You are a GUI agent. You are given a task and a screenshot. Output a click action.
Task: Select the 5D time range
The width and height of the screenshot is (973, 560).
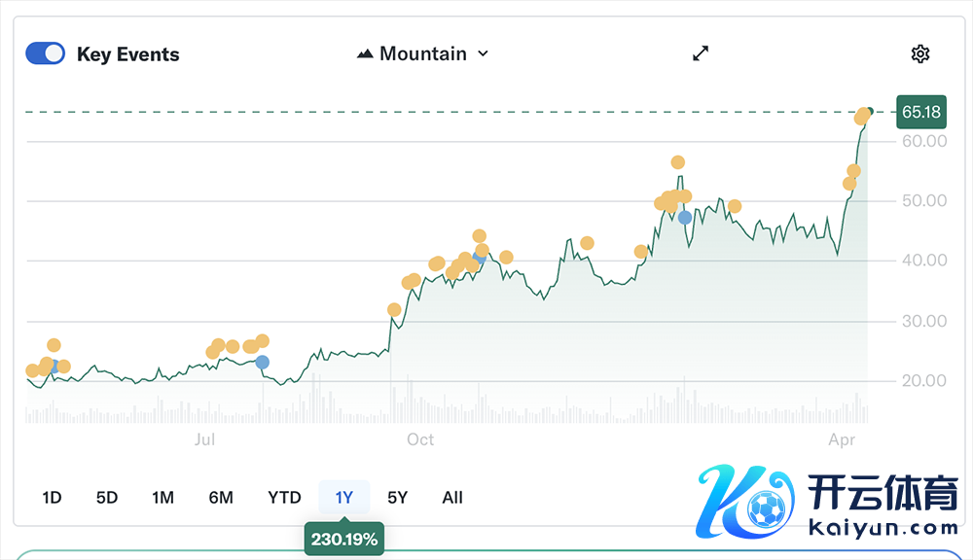click(107, 497)
